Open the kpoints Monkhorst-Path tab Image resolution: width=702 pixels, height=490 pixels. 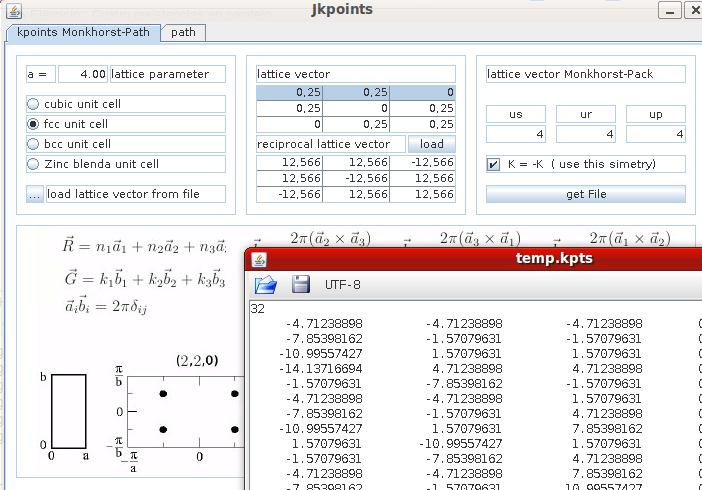coord(83,32)
